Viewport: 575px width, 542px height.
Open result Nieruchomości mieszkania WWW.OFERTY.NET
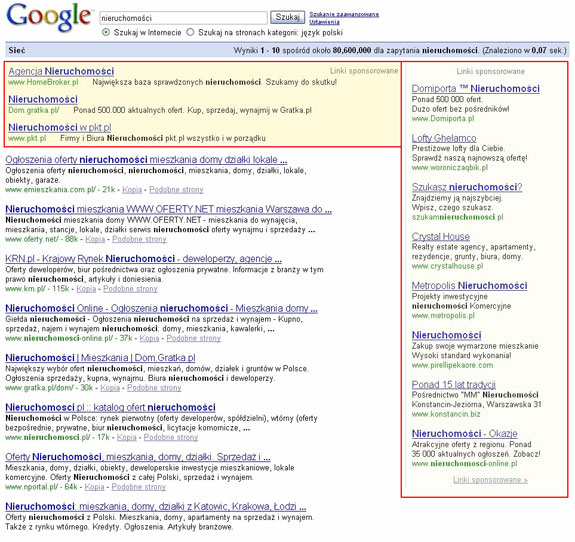pyautogui.click(x=168, y=209)
